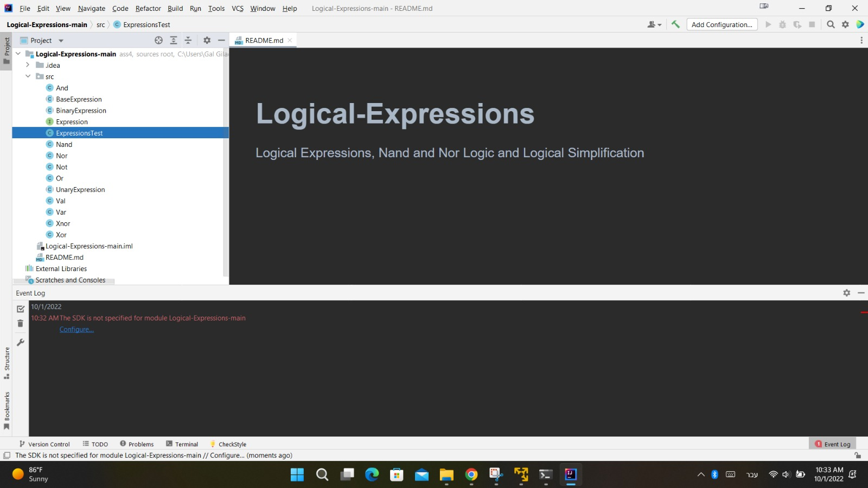Select Opened File with locate target icon

tap(159, 40)
